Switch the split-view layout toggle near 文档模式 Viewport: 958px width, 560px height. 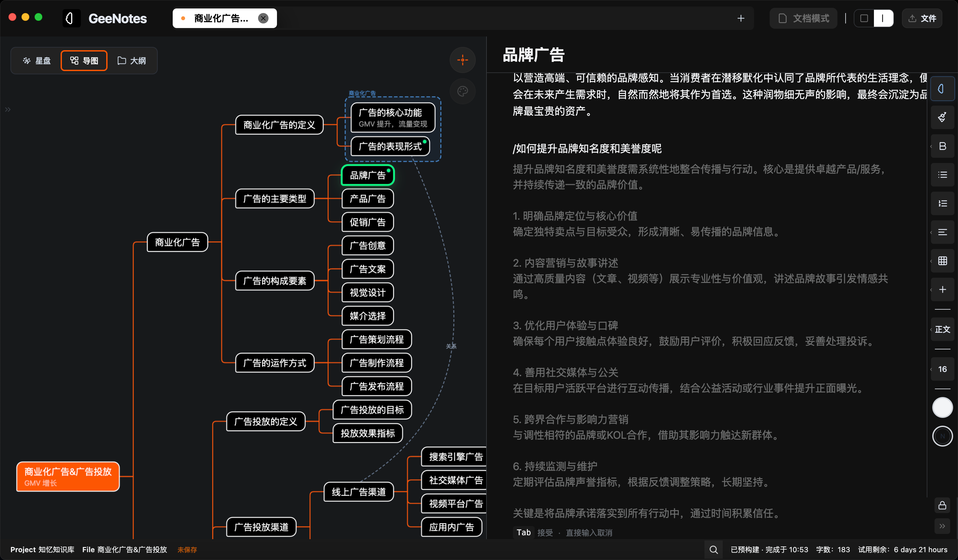point(874,18)
